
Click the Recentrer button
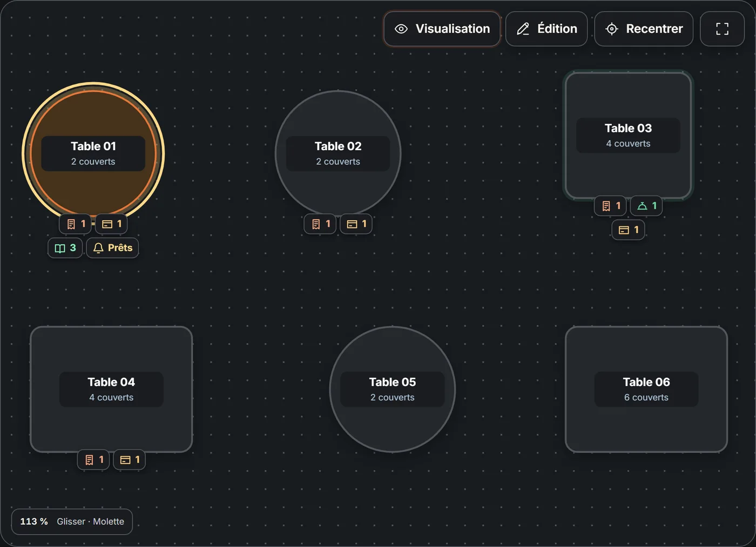(644, 29)
